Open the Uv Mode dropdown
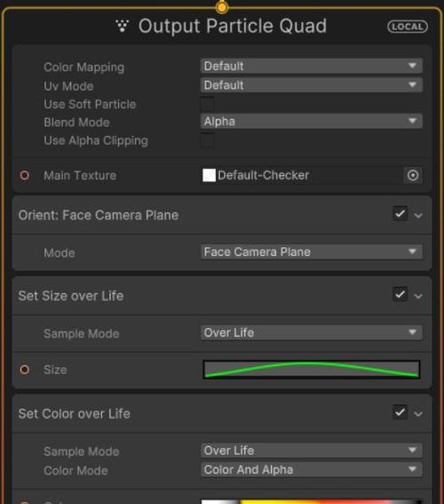 point(312,85)
